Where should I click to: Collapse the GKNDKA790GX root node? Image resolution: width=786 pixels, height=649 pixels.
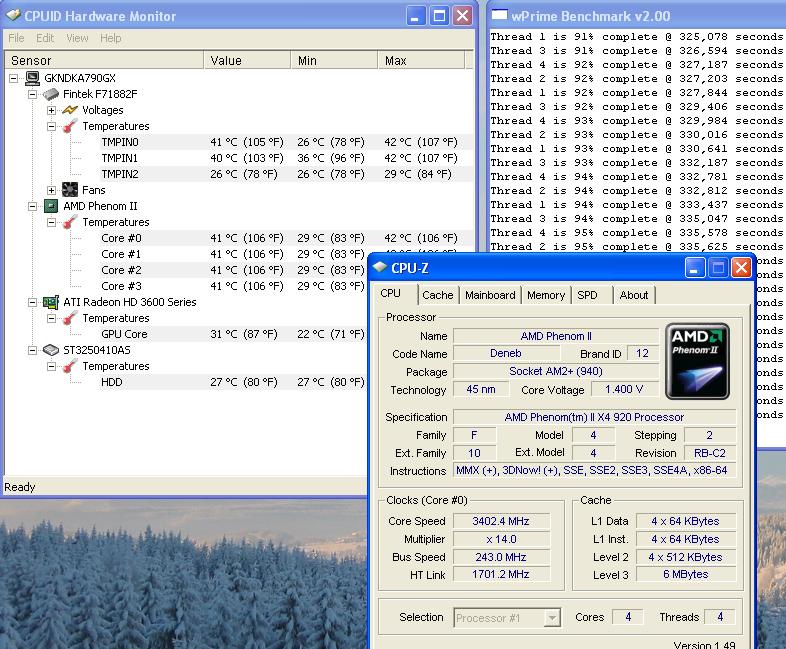click(14, 78)
